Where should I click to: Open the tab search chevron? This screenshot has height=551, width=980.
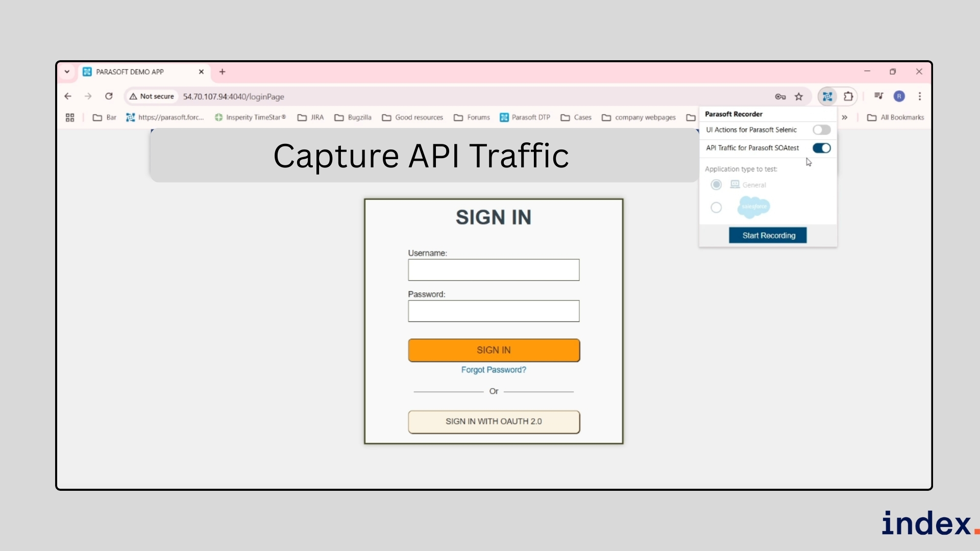tap(67, 71)
